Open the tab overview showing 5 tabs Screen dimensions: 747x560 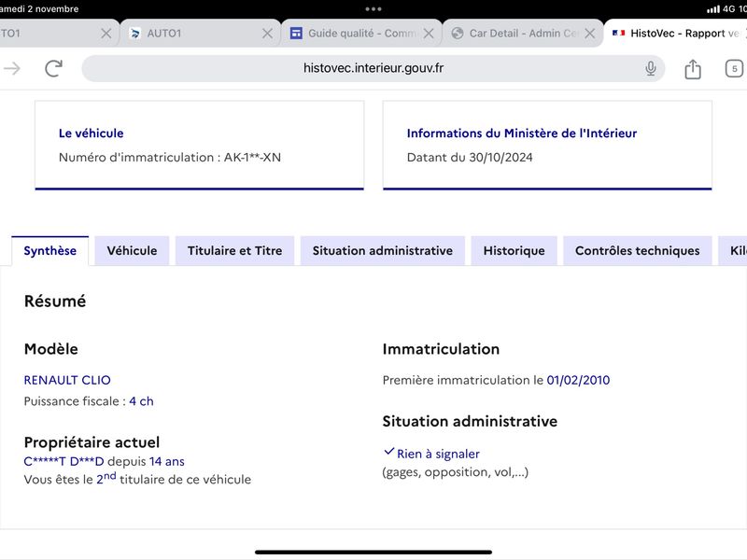[734, 68]
